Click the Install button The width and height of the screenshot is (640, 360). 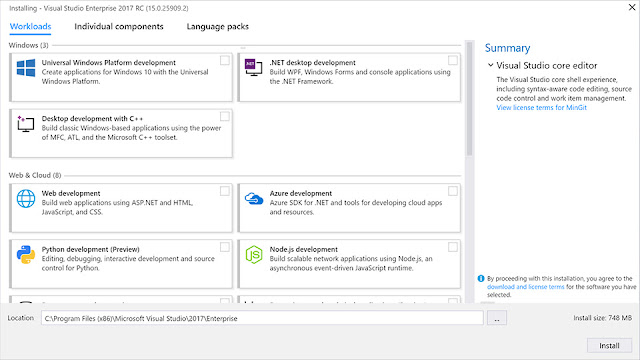pos(609,346)
